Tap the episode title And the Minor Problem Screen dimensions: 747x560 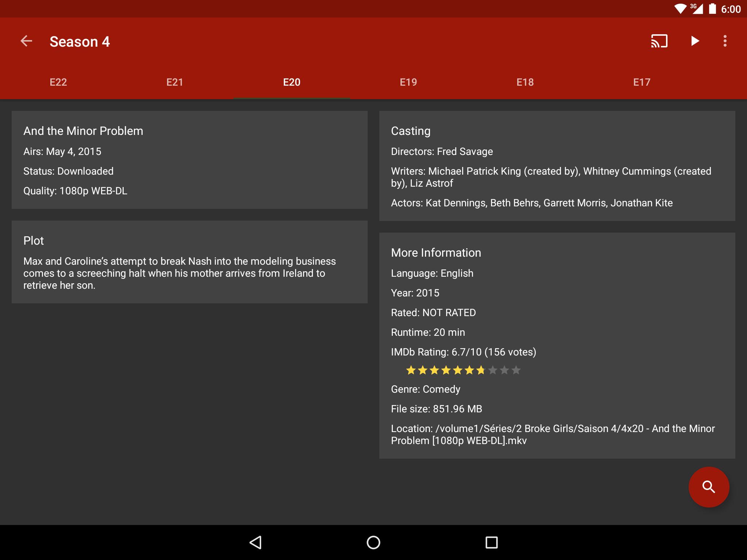pos(83,131)
